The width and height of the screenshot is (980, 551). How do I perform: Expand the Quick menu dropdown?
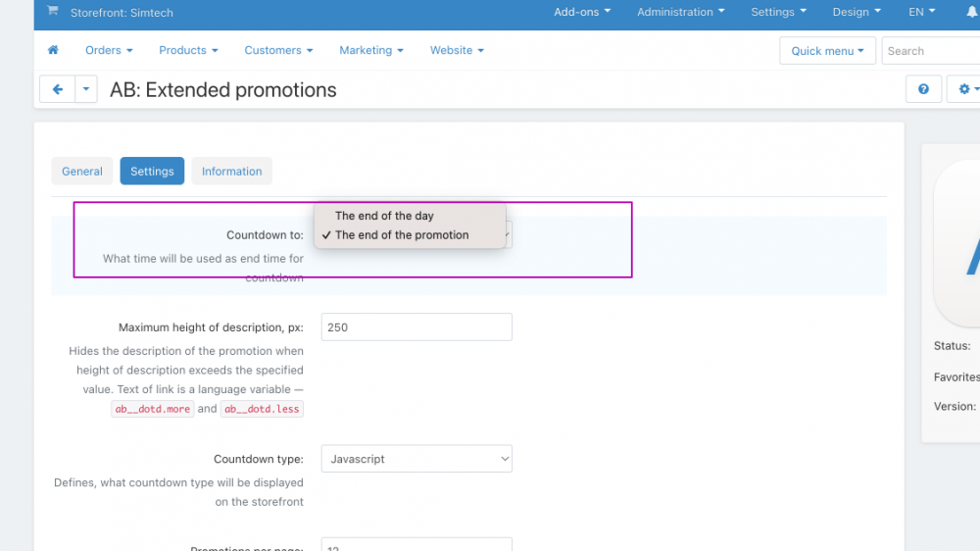pos(827,51)
